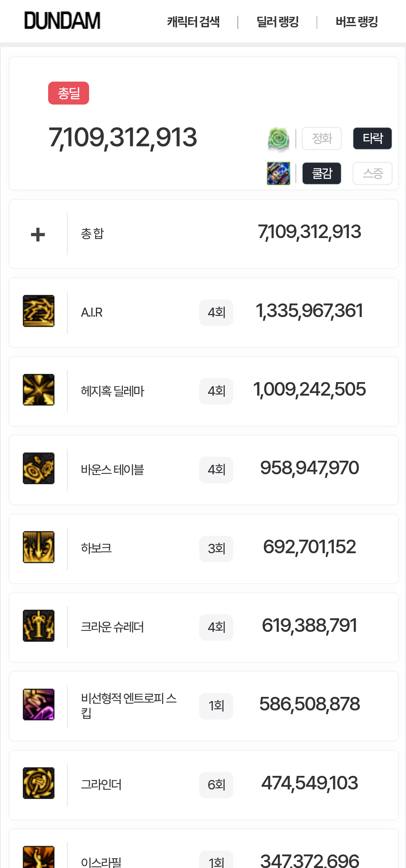Toggle the 쿨감 option
The height and width of the screenshot is (868, 406).
point(322,173)
